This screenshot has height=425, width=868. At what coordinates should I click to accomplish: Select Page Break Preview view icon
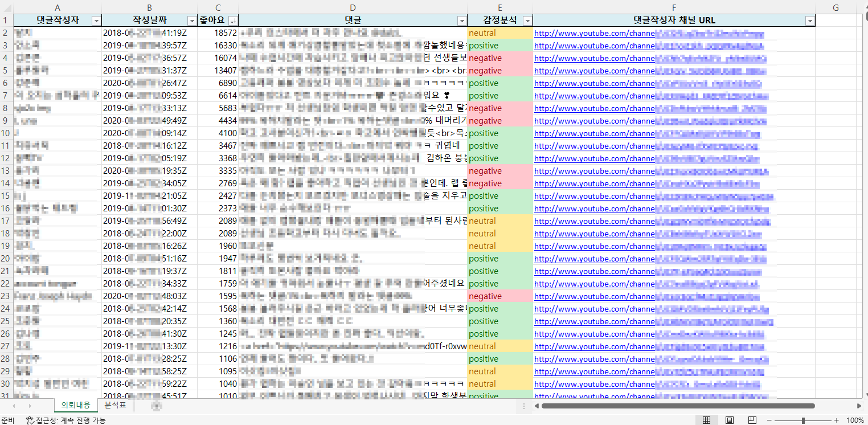tap(752, 420)
